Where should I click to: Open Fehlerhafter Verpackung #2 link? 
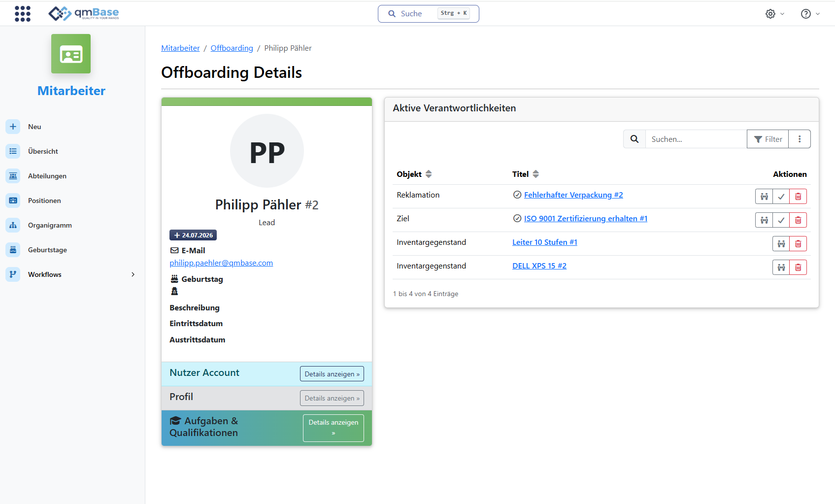(x=573, y=195)
